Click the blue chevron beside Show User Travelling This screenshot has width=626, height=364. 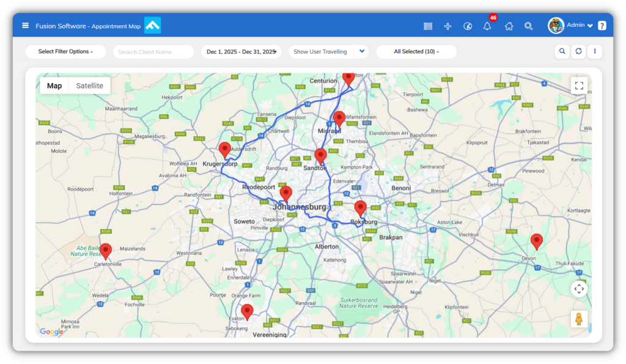pos(362,51)
